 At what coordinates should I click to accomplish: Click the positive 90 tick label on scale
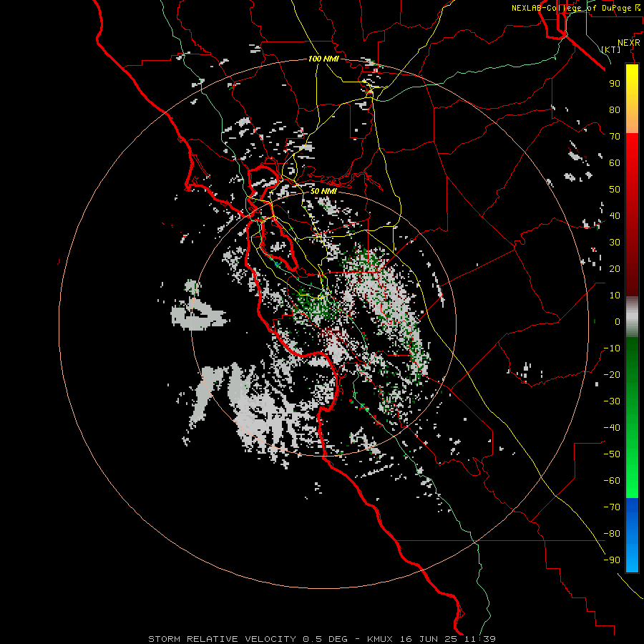pyautogui.click(x=615, y=84)
